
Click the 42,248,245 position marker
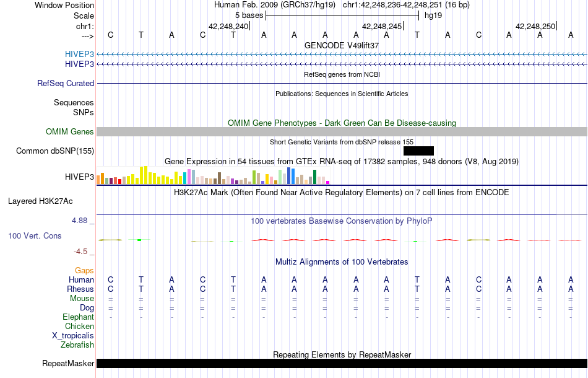coord(382,26)
